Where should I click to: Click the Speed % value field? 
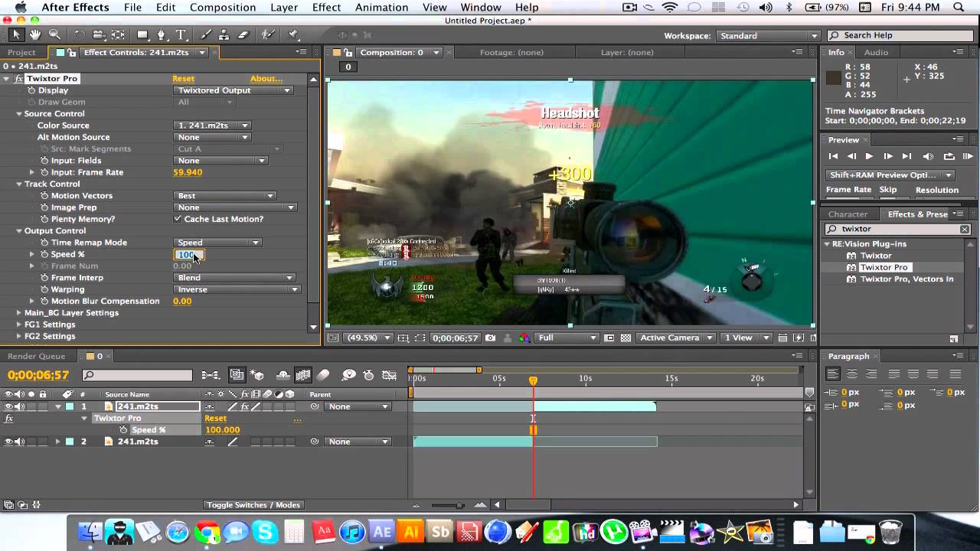click(188, 255)
